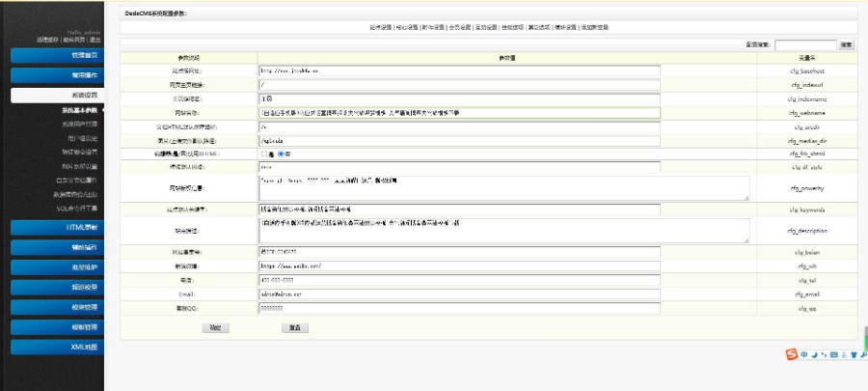Click the 搜索 config search button
Screen dimensions: 868x391
tap(846, 44)
